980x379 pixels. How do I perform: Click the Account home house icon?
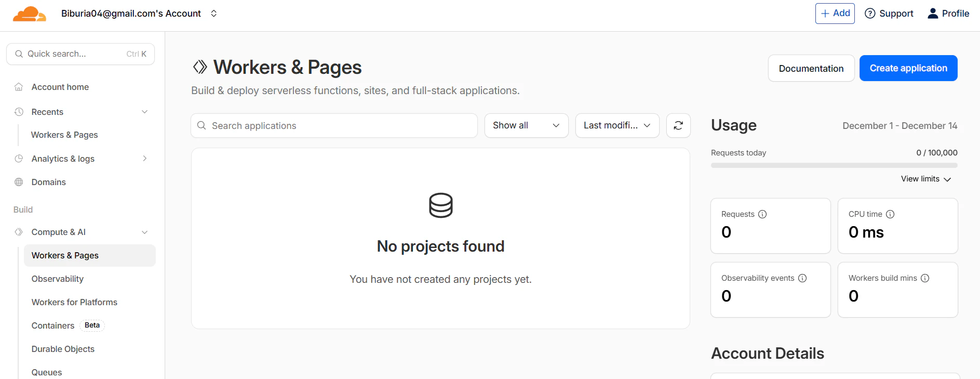[19, 87]
